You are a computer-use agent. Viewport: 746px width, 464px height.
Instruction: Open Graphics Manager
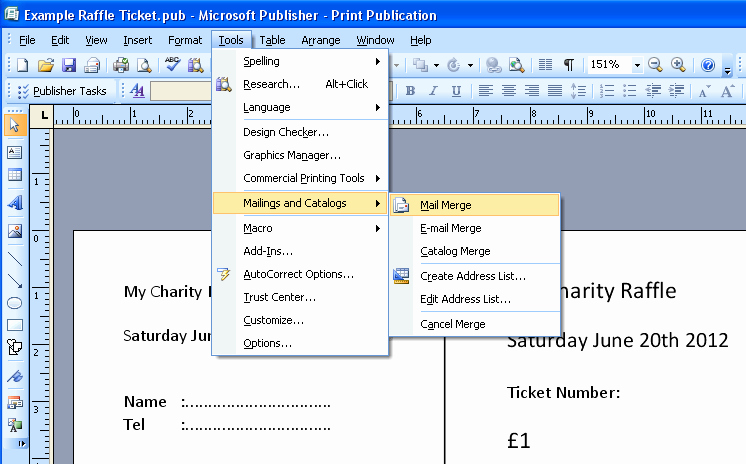tap(300, 155)
